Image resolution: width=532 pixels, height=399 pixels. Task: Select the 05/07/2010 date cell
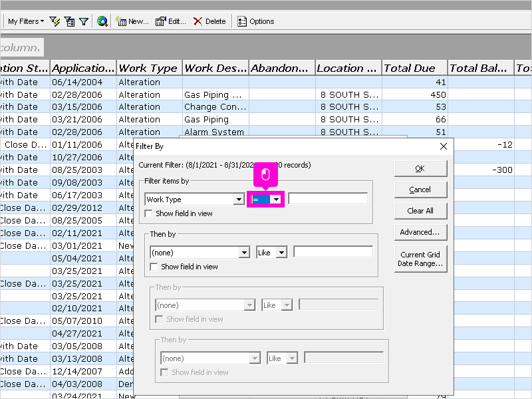83,321
